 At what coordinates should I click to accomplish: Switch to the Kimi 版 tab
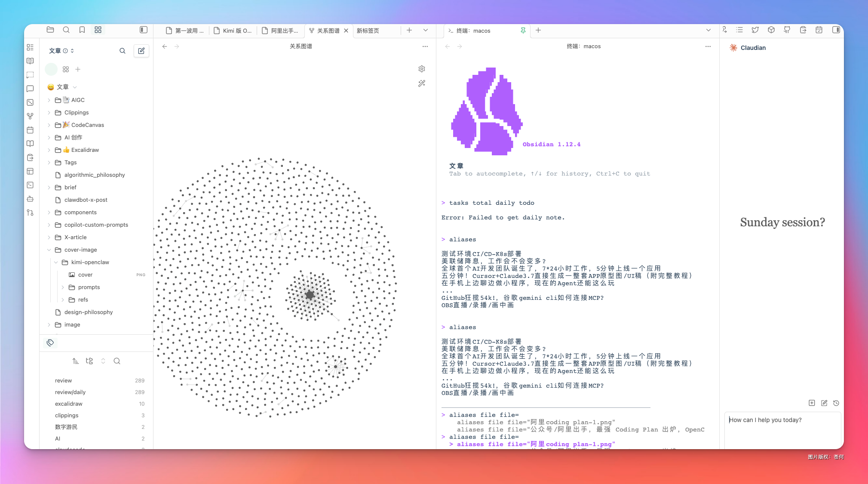236,31
